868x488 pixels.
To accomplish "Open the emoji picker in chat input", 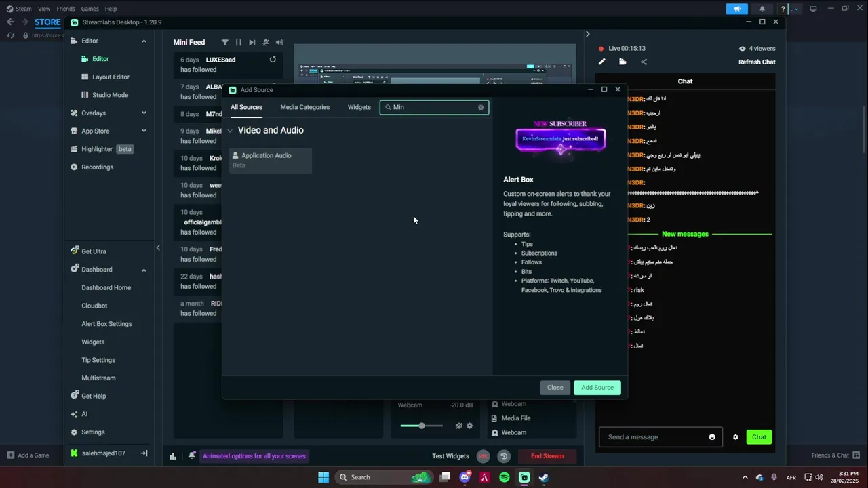I will (x=712, y=437).
